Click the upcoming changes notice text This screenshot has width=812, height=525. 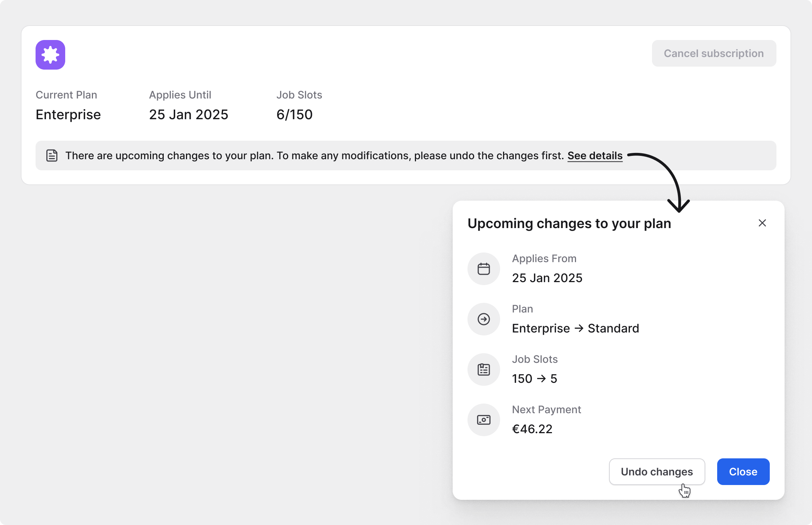coord(314,156)
